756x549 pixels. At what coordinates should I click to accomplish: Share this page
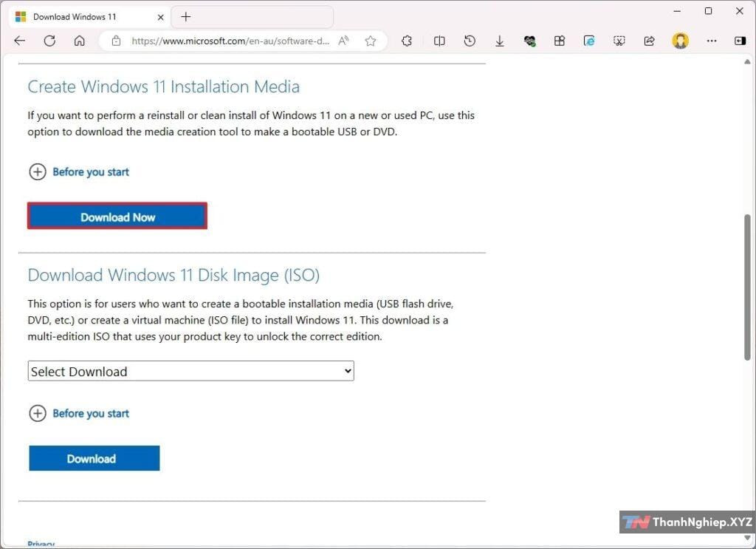pos(650,41)
